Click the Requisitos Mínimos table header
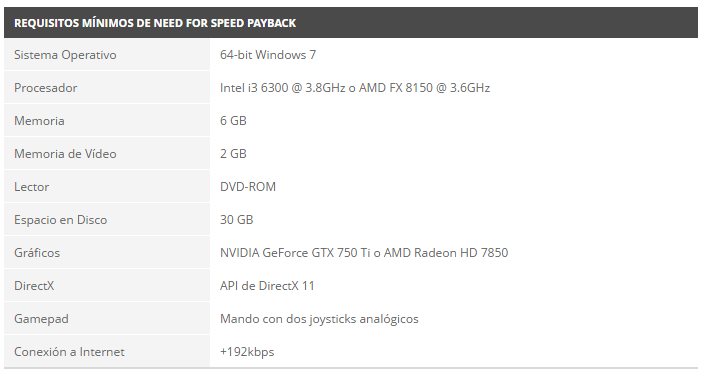Viewport: 711px width, 377px height. click(351, 23)
